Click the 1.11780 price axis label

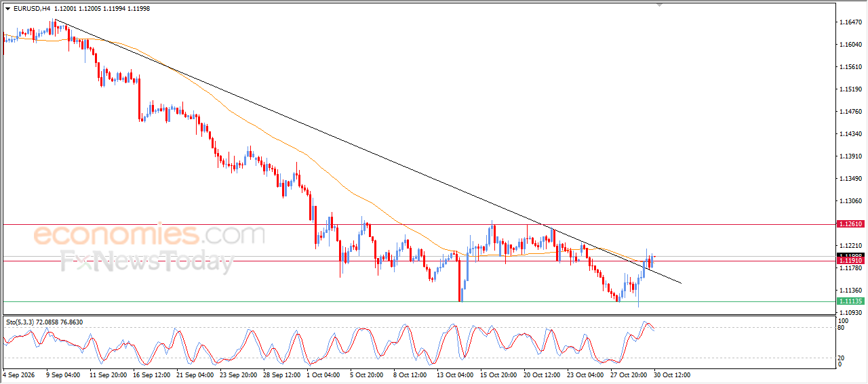pyautogui.click(x=850, y=268)
